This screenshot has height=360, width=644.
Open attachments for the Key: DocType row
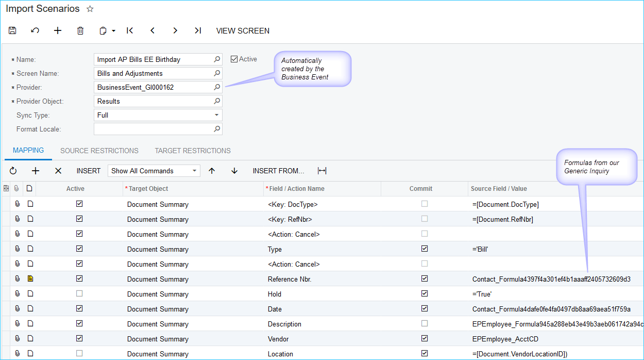click(x=18, y=204)
